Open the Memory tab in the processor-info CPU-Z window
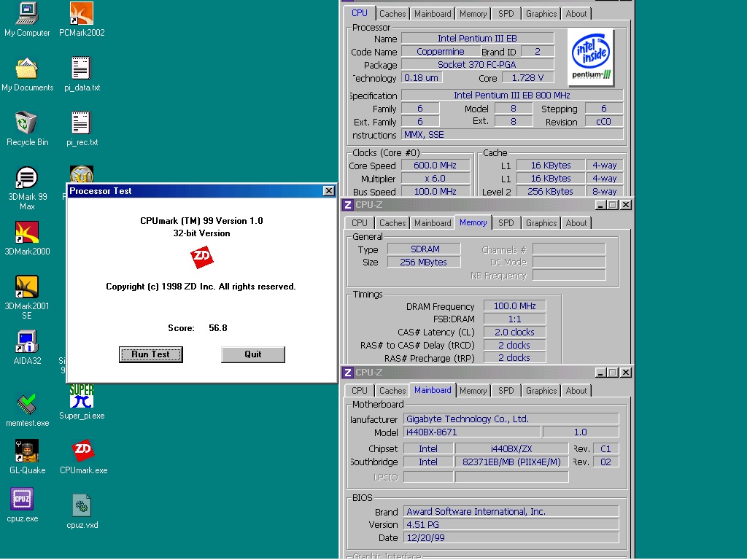Image resolution: width=747 pixels, height=560 pixels. [473, 14]
